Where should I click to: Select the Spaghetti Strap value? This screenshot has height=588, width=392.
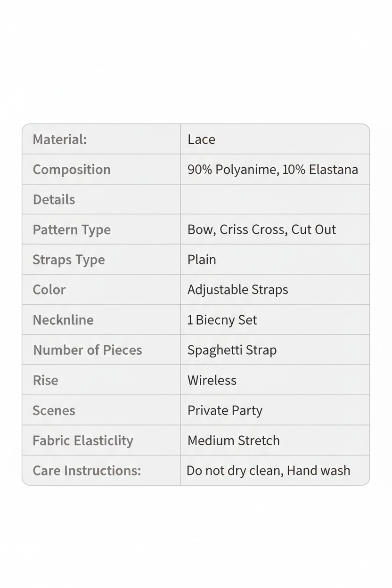point(232,350)
